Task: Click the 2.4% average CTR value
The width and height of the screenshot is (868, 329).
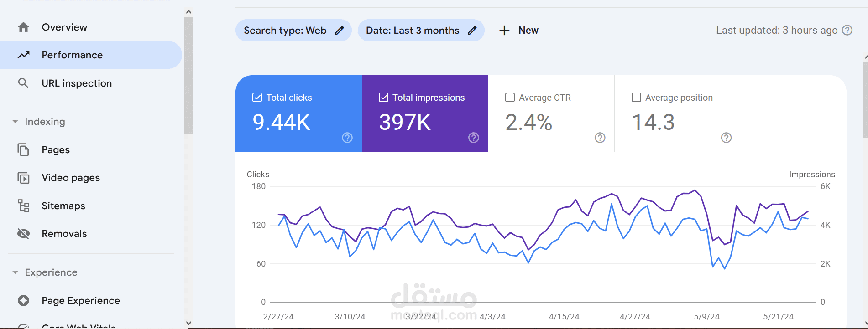Action: (529, 122)
